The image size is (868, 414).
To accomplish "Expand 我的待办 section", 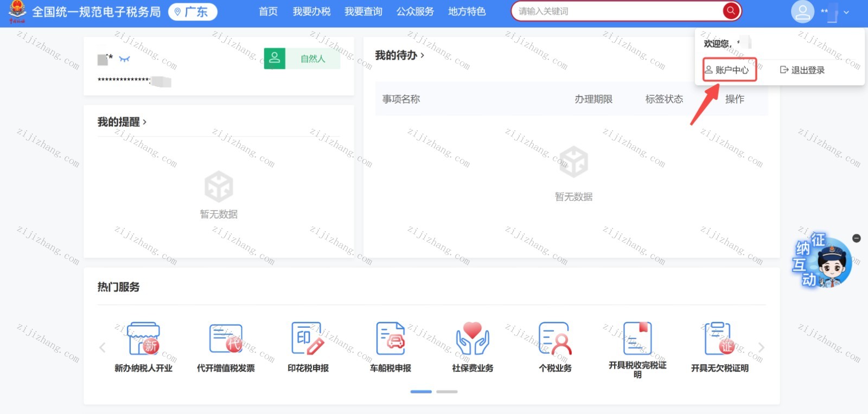I will click(x=399, y=55).
